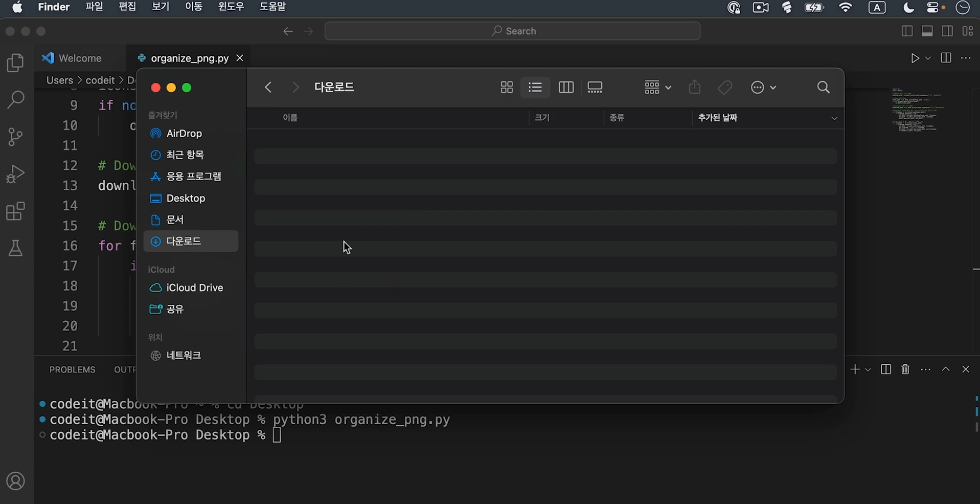Go forward in the Finder window

click(295, 87)
